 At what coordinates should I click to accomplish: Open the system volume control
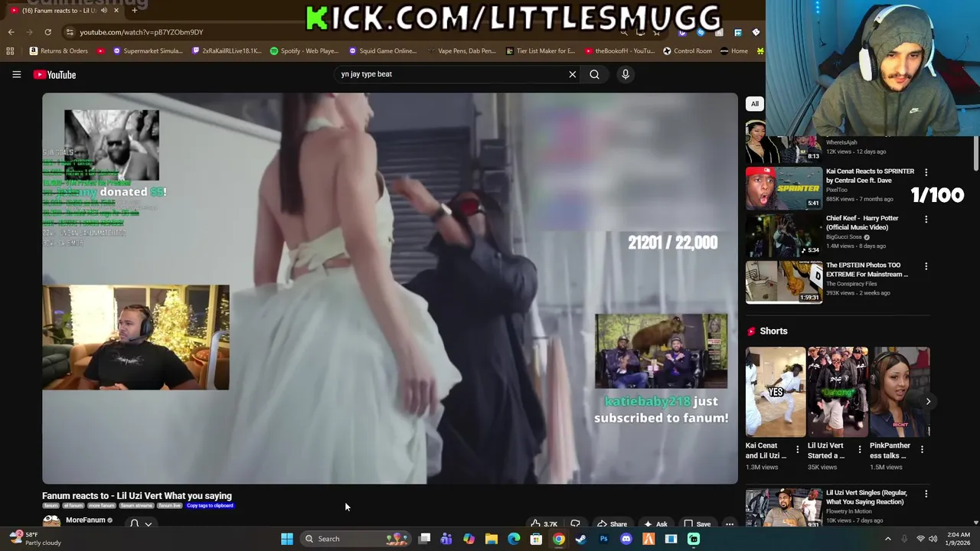(933, 539)
